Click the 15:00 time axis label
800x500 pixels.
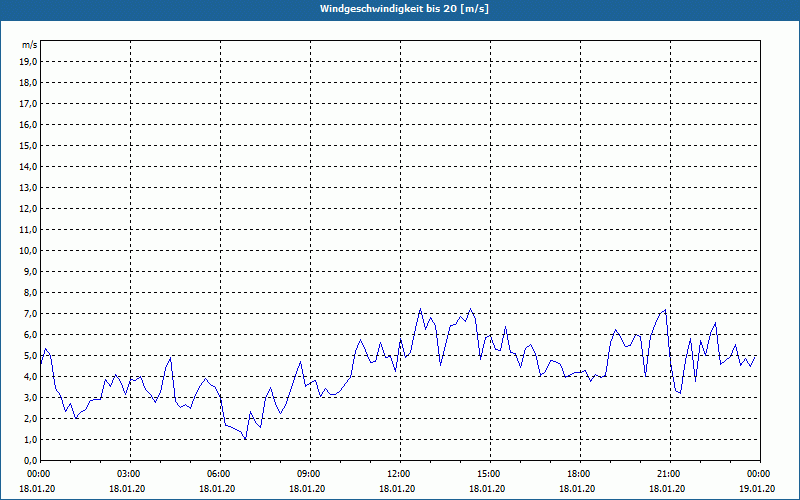(490, 474)
